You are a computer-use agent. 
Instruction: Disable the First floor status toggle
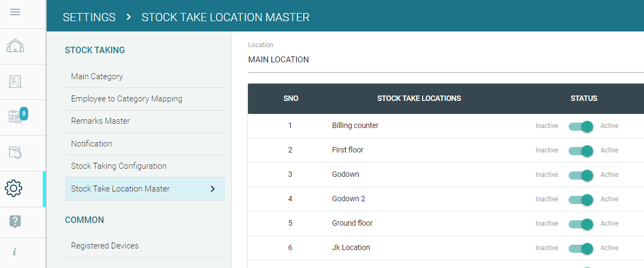pos(581,150)
